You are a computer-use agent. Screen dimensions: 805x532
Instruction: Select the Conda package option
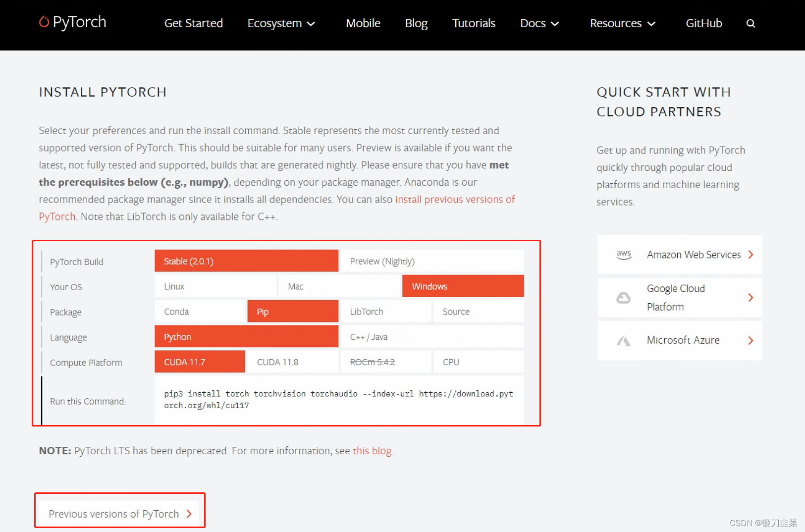coord(200,312)
